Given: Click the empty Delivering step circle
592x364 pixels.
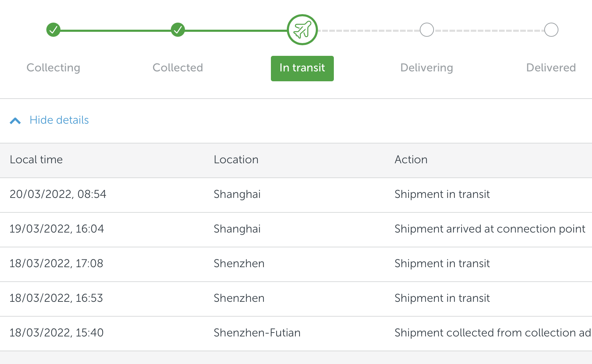Looking at the screenshot, I should point(427,30).
